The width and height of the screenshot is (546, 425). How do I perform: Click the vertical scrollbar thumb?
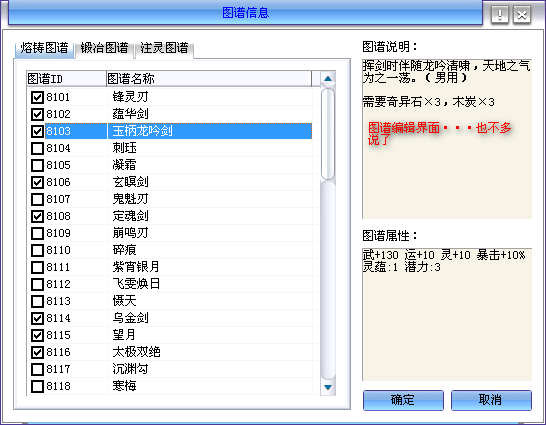pos(328,134)
